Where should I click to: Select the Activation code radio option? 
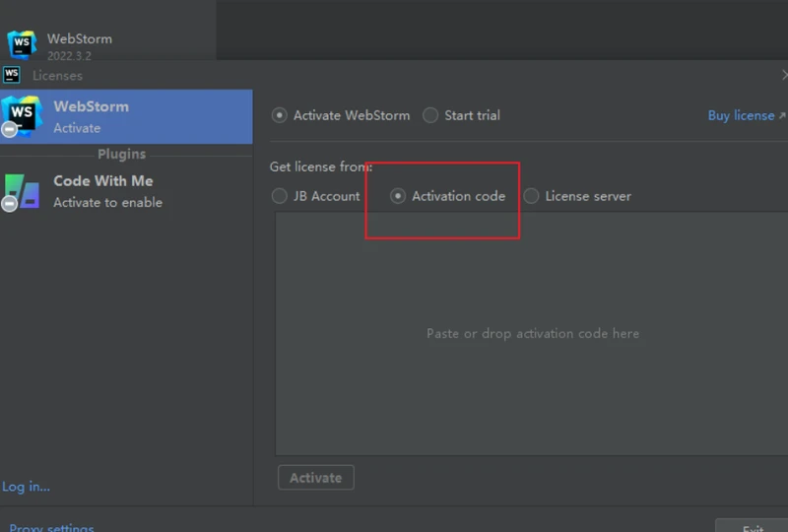point(398,196)
